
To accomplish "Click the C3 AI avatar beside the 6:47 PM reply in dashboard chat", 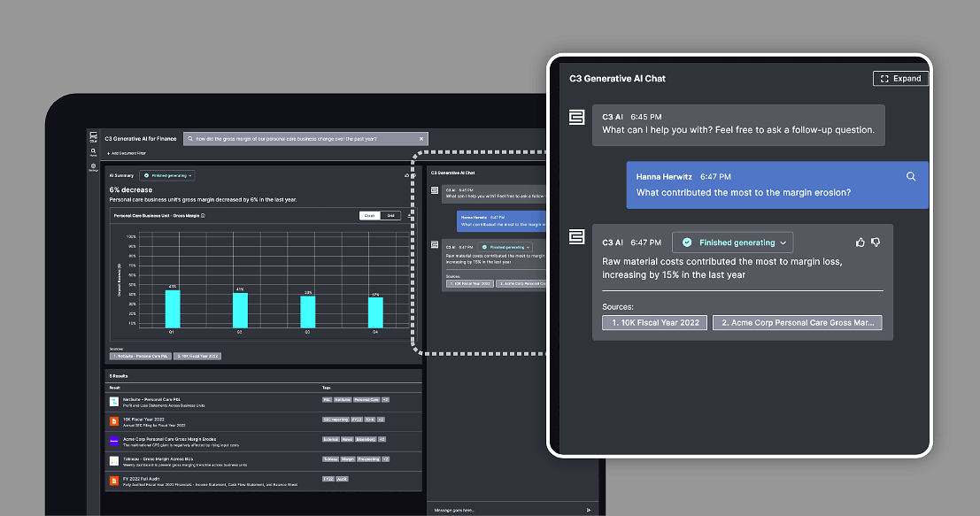I will point(435,244).
